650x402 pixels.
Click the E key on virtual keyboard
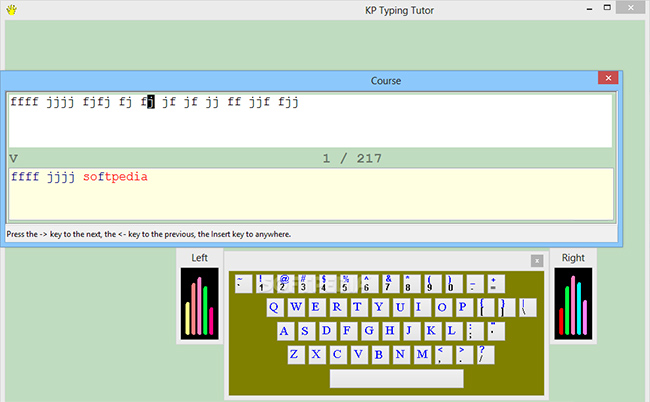coord(316,308)
